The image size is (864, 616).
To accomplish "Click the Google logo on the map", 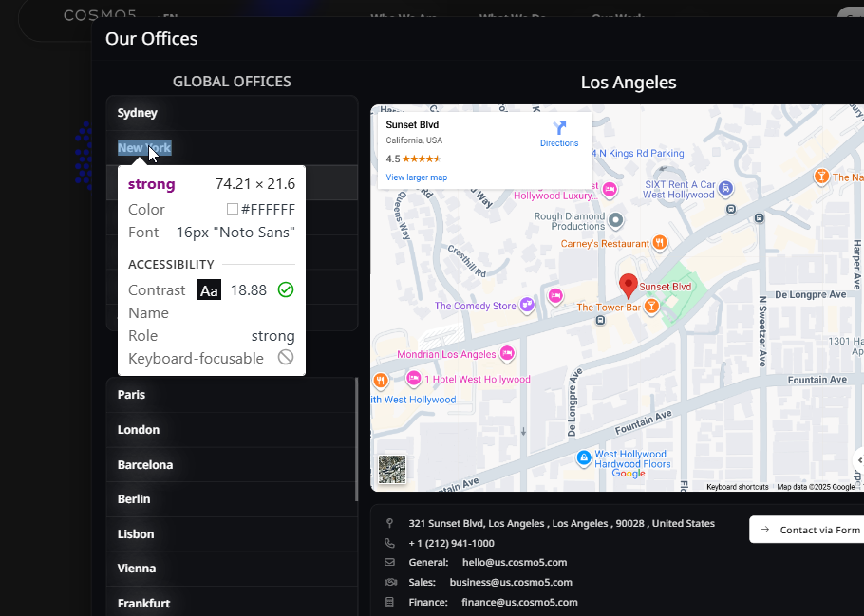I will tap(629, 474).
